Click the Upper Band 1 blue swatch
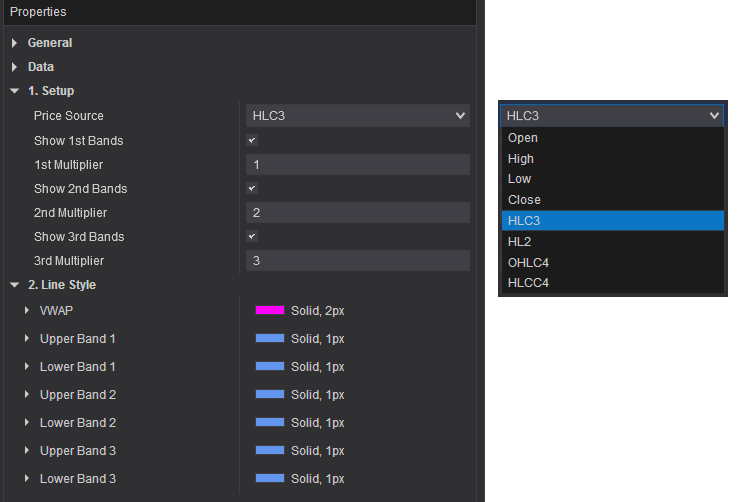The image size is (738, 502). pos(270,339)
